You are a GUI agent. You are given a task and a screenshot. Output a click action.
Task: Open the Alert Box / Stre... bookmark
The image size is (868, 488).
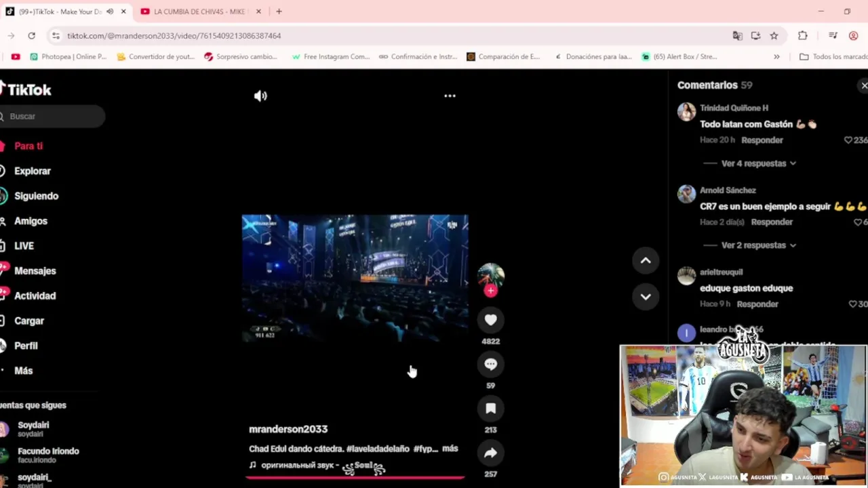[x=679, y=57]
